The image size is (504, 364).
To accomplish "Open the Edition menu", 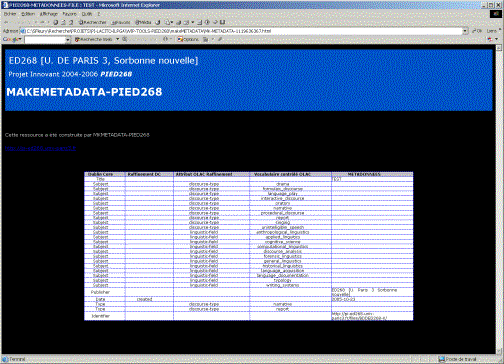I will (x=28, y=14).
